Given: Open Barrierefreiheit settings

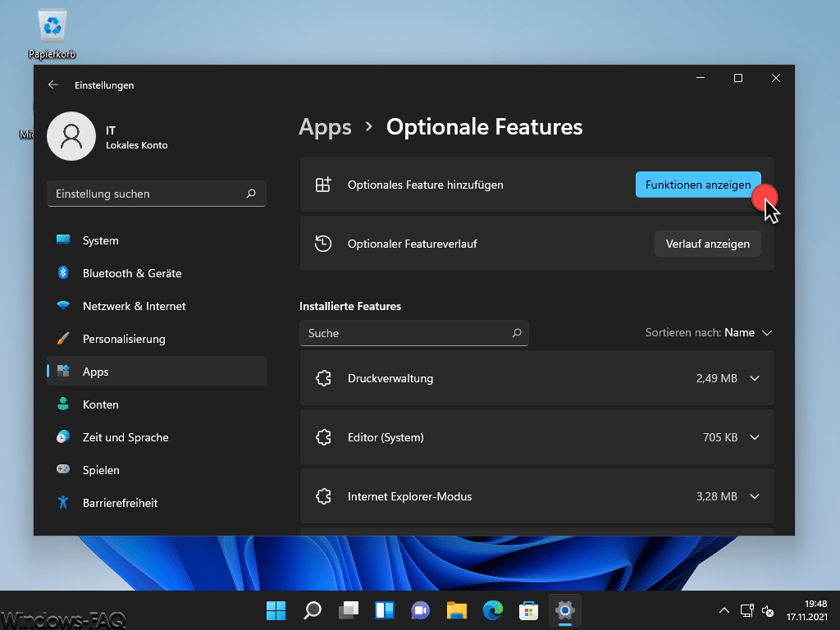Looking at the screenshot, I should click(x=121, y=503).
